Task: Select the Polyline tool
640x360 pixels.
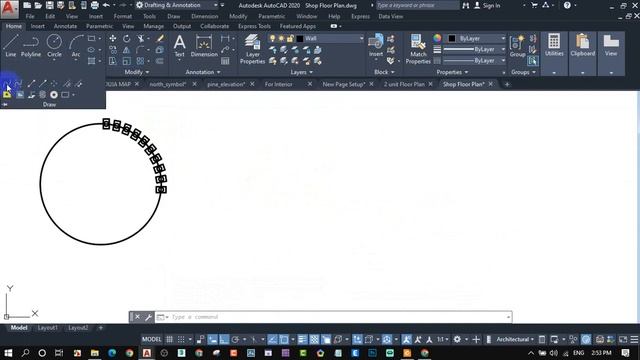Action: pyautogui.click(x=31, y=46)
